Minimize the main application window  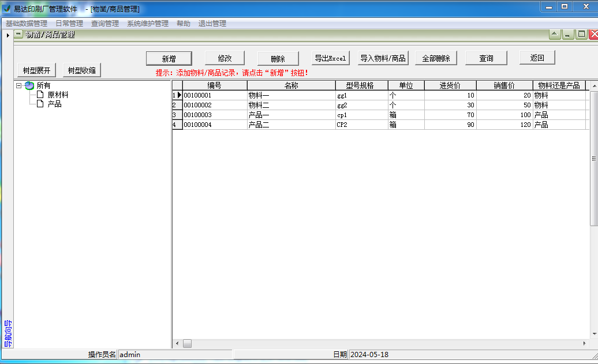coord(549,6)
